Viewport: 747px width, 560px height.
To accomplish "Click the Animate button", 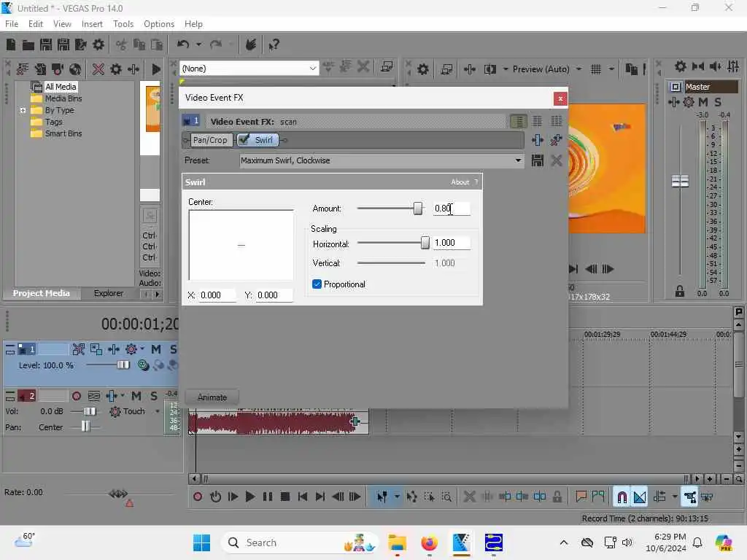I will point(212,397).
